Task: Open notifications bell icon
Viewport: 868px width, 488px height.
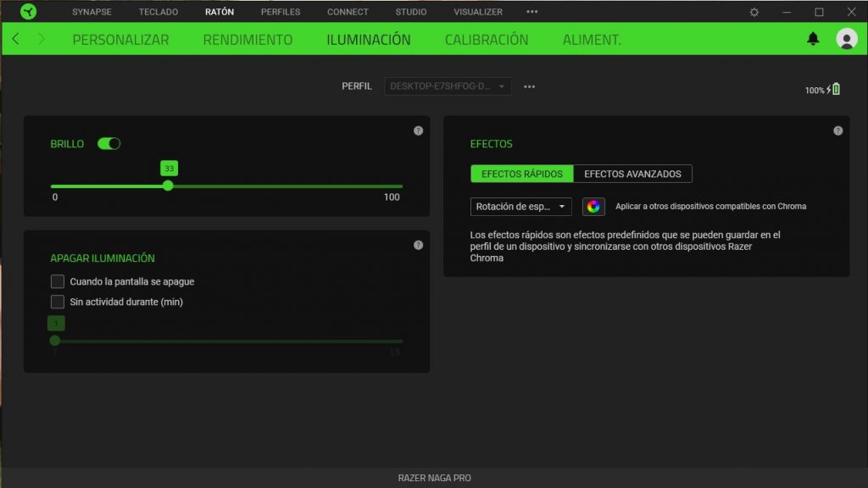Action: tap(813, 39)
